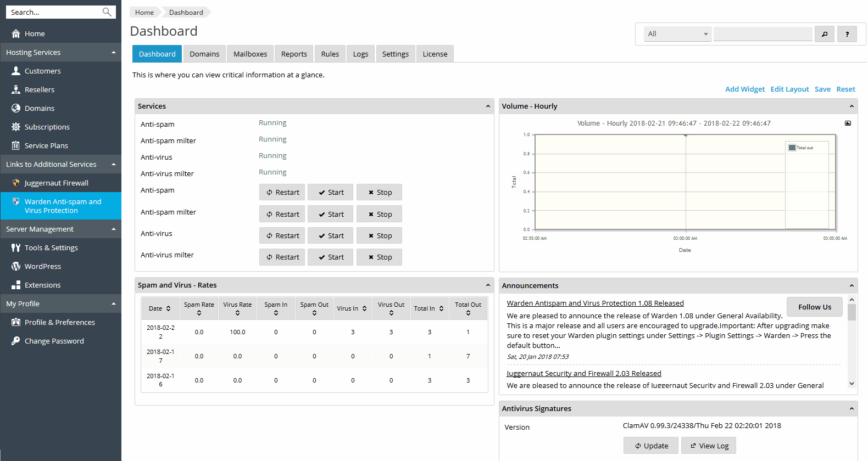
Task: Collapse the Antivirus Signatures widget
Action: point(852,409)
